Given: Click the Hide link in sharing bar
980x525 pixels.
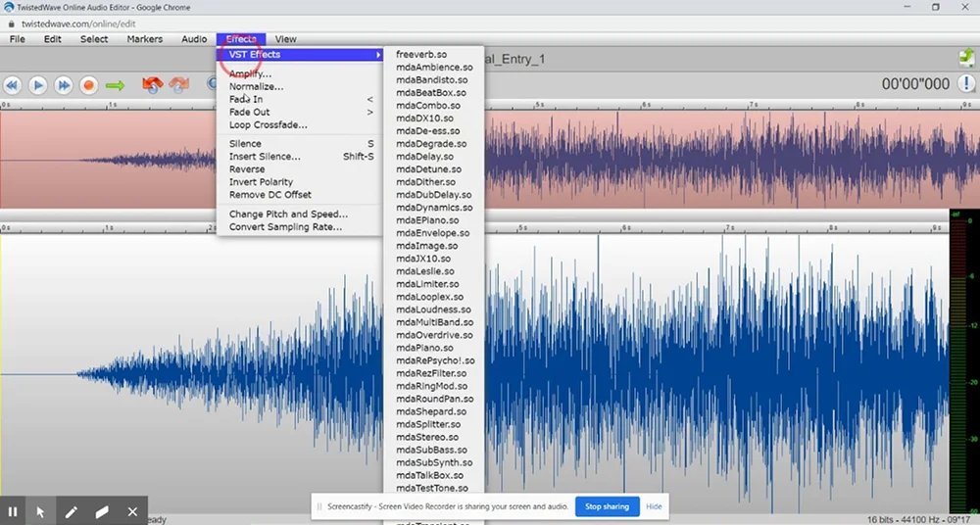Looking at the screenshot, I should click(654, 506).
